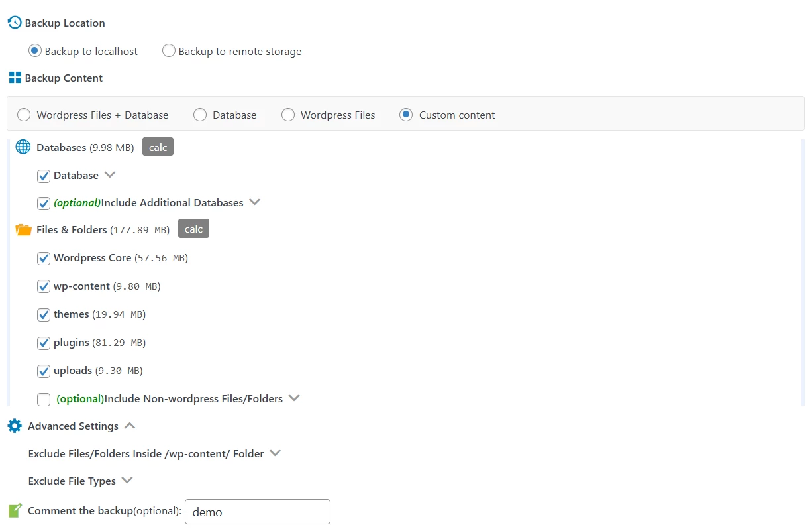Expand the Database chevron arrow
Viewport: 812px width, 529px height.
pyautogui.click(x=110, y=175)
